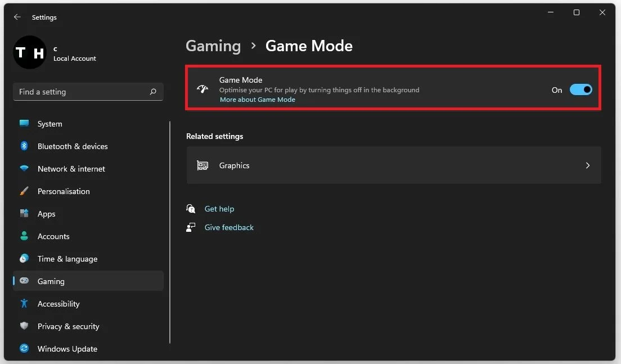
Task: Click the Give feedback person icon
Action: point(191,227)
